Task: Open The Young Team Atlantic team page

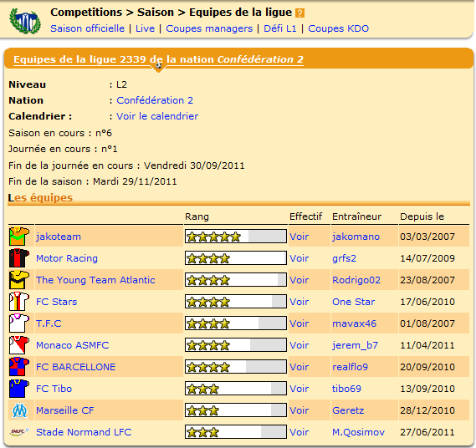Action: pyautogui.click(x=95, y=280)
